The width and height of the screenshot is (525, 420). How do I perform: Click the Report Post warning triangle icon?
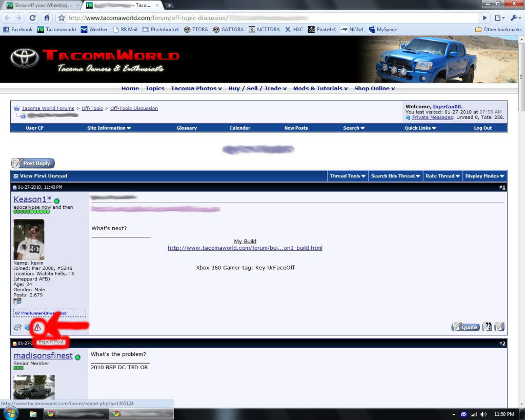click(37, 328)
